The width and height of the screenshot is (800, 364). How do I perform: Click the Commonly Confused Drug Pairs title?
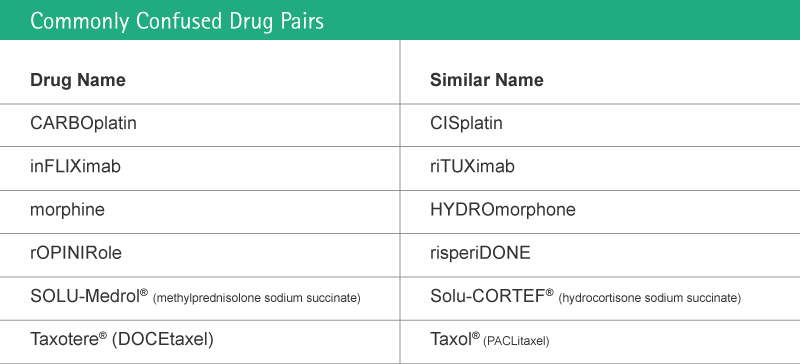point(177,21)
